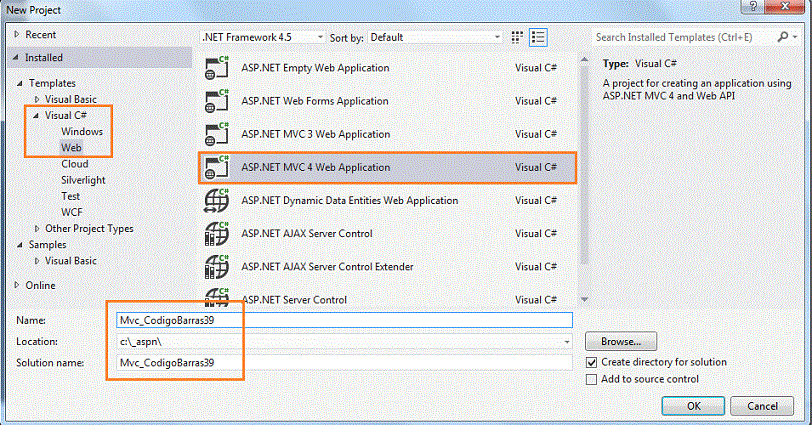Choose ASP.NET AJAX Server Control Extender icon
This screenshot has width=812, height=425.
(x=216, y=267)
